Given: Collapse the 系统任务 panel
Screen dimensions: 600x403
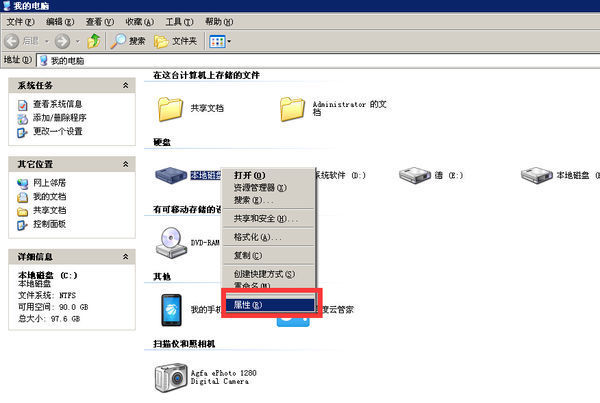Looking at the screenshot, I should pos(125,85).
